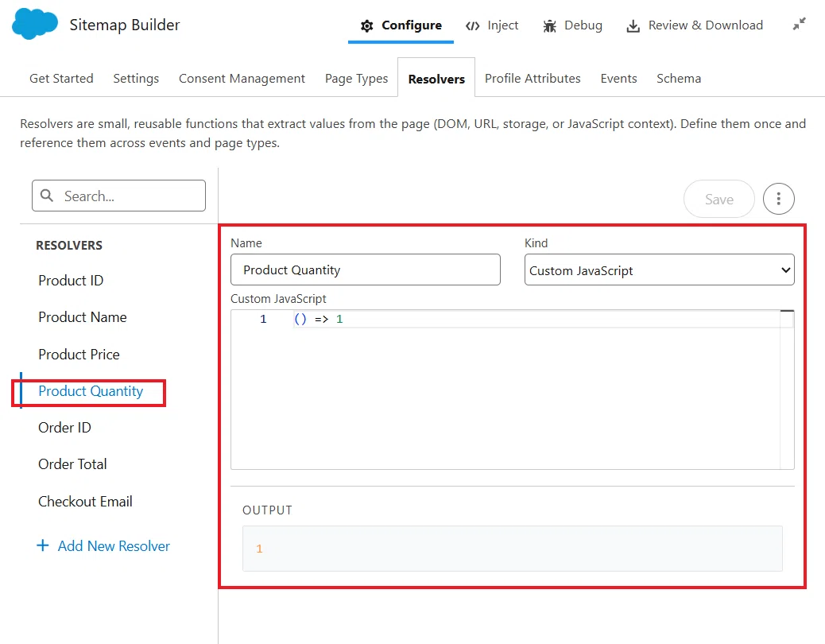Select the Product Name resolver

click(83, 317)
